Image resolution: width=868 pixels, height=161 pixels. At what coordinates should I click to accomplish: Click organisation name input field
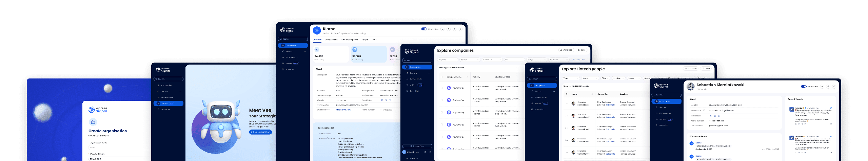tap(120, 147)
